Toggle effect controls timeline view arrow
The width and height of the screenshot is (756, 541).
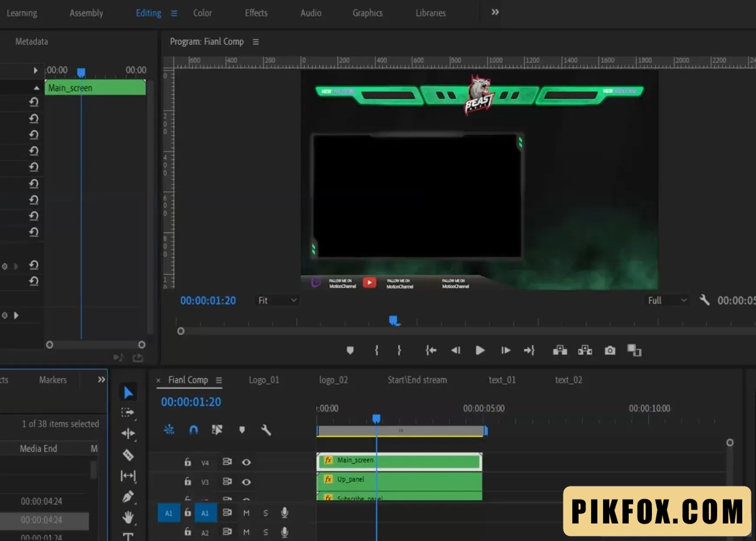click(36, 70)
